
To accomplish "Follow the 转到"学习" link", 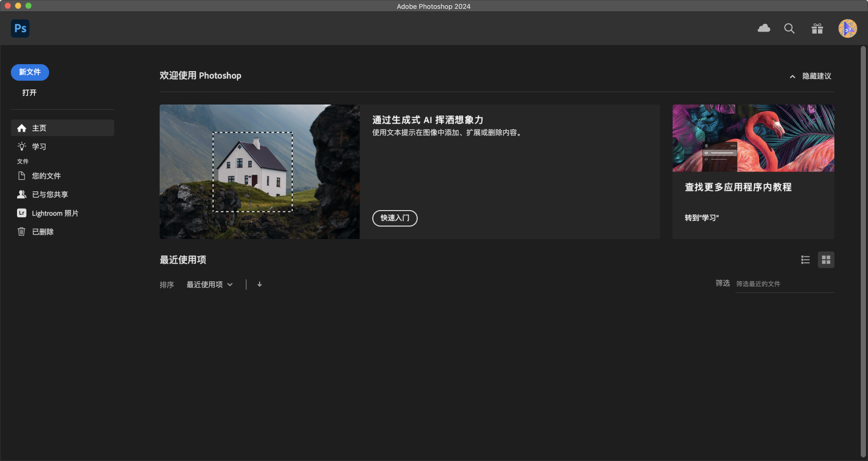I will [702, 218].
